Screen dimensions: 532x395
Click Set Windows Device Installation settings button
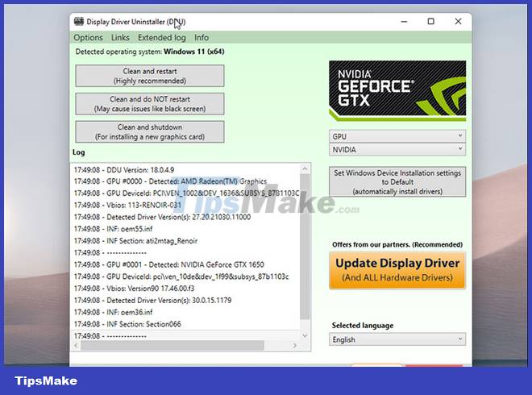(x=397, y=182)
